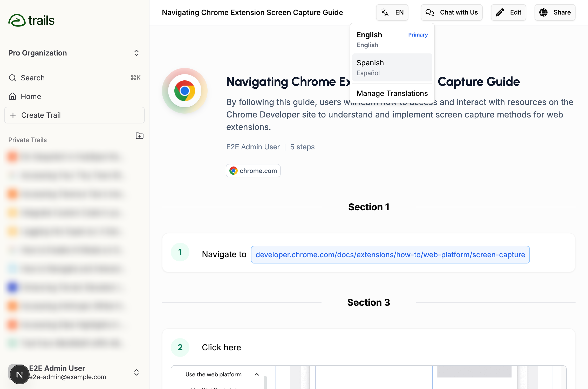The height and width of the screenshot is (389, 588).
Task: Add a new folder in Private Trails
Action: (x=140, y=136)
